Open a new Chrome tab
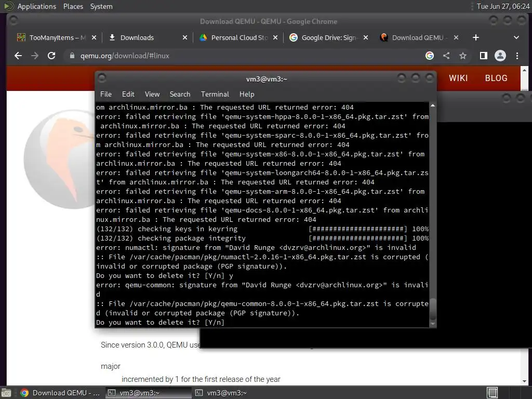Image resolution: width=532 pixels, height=399 pixels. (x=476, y=37)
